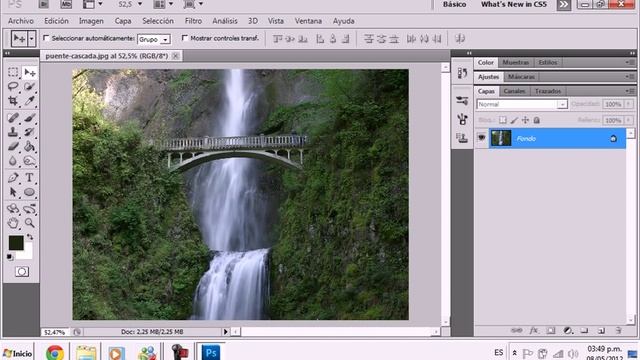This screenshot has width=640, height=360.
Task: Switch to the Muestras tab
Action: coord(516,62)
